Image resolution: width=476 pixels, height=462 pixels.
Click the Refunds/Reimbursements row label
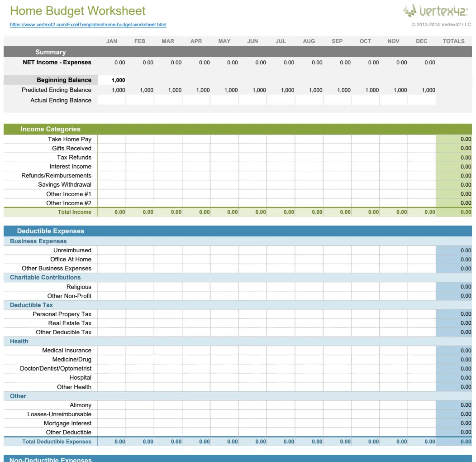click(x=56, y=176)
